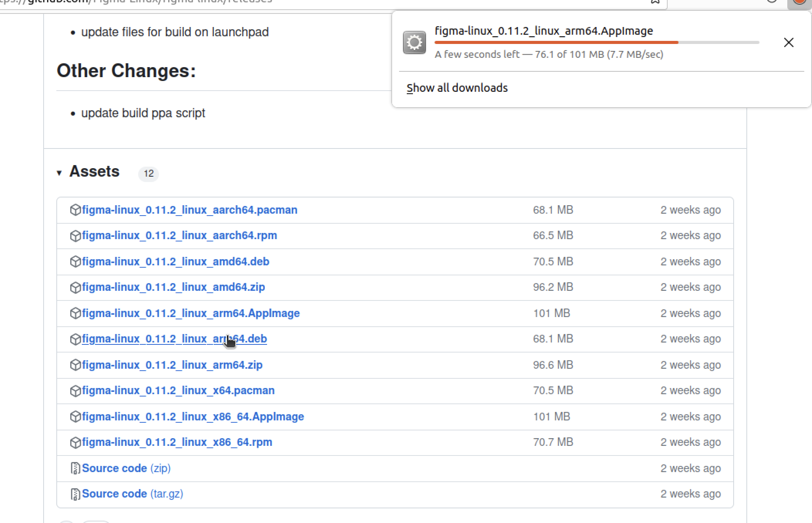The image size is (812, 523).
Task: Download figma-linux_0.11.2_linux_arm64.AppImage from Assets list
Action: [191, 313]
